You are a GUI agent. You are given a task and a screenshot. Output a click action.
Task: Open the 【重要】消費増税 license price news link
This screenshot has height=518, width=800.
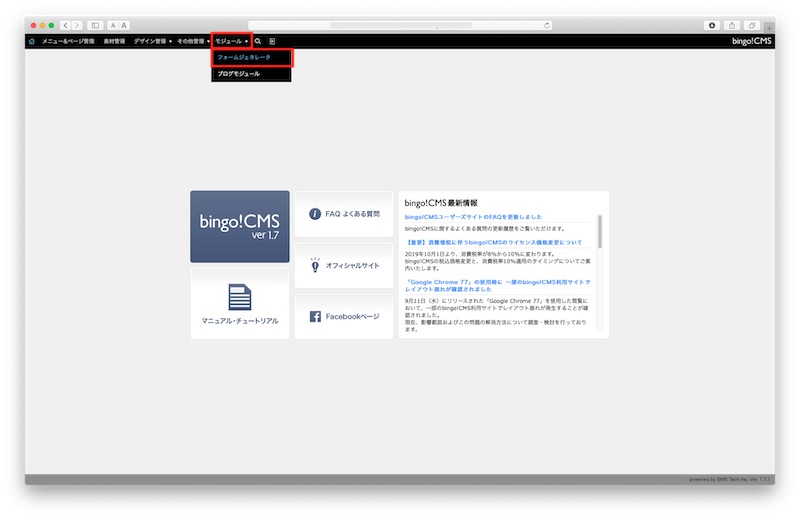pos(494,242)
